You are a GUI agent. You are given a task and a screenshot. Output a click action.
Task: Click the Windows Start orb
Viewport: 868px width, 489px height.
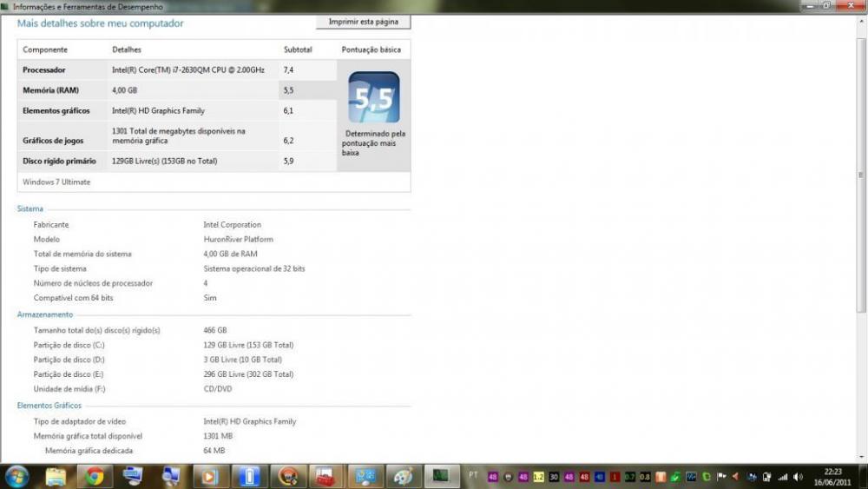click(x=16, y=476)
